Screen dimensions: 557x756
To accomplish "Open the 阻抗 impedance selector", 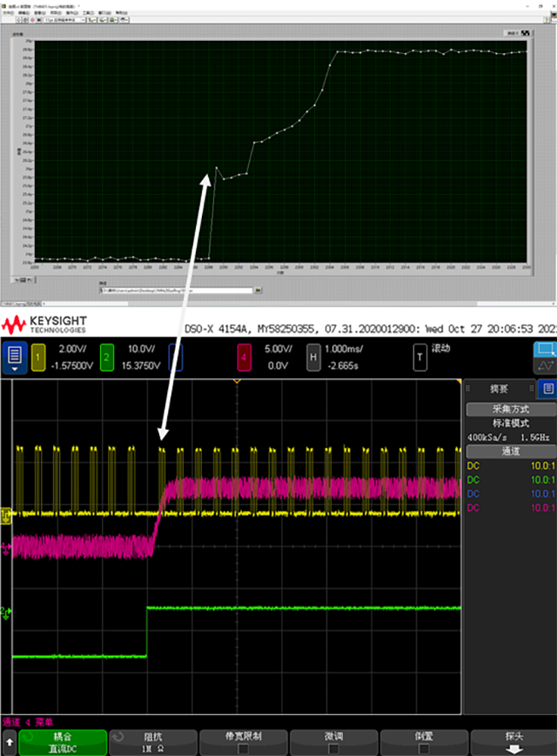I will [152, 741].
